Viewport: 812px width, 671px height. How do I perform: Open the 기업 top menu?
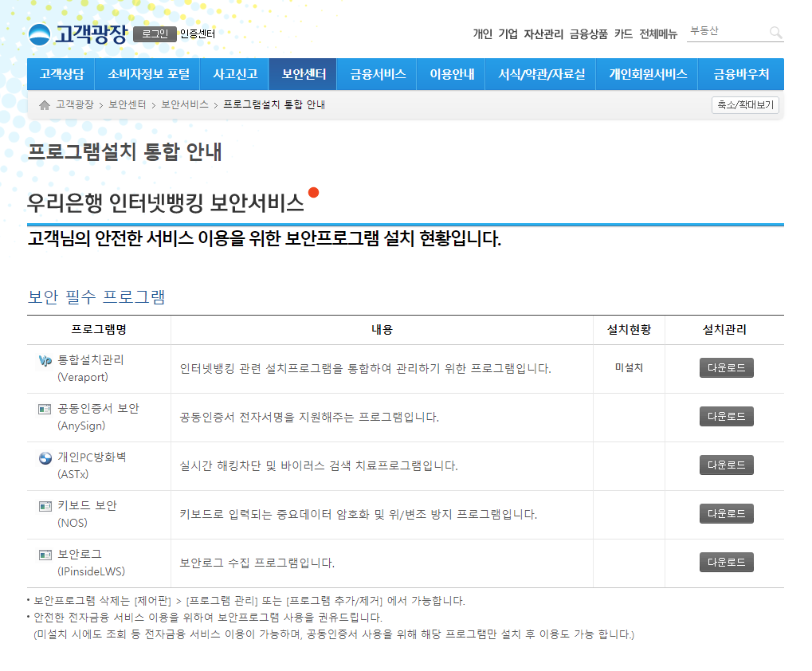pos(508,34)
